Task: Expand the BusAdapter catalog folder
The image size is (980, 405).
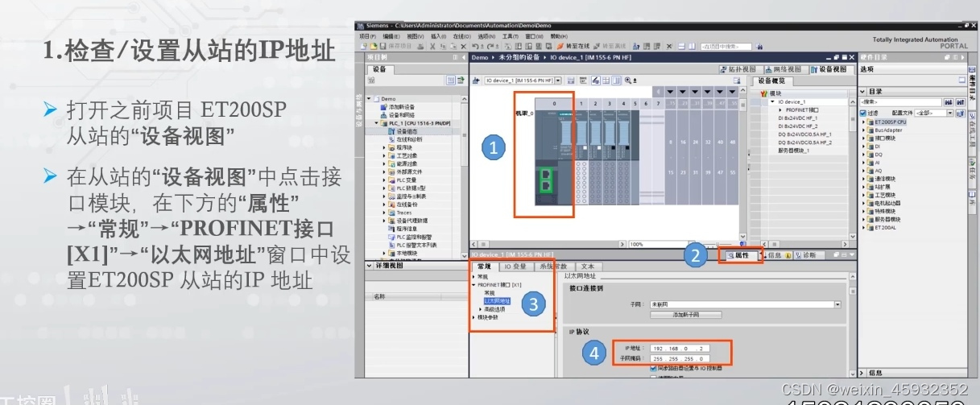Action: [x=864, y=130]
